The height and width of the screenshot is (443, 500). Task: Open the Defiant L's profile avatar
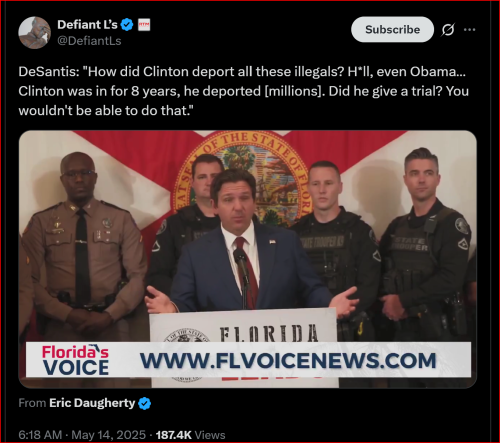pyautogui.click(x=34, y=32)
